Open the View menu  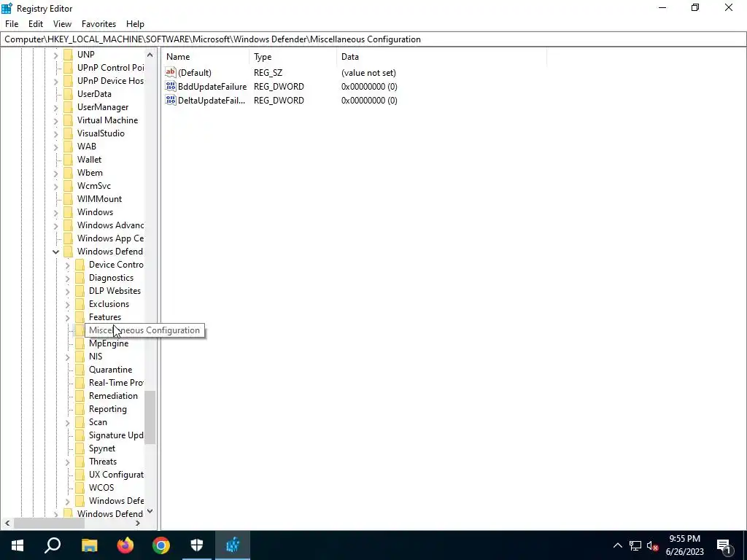click(62, 24)
